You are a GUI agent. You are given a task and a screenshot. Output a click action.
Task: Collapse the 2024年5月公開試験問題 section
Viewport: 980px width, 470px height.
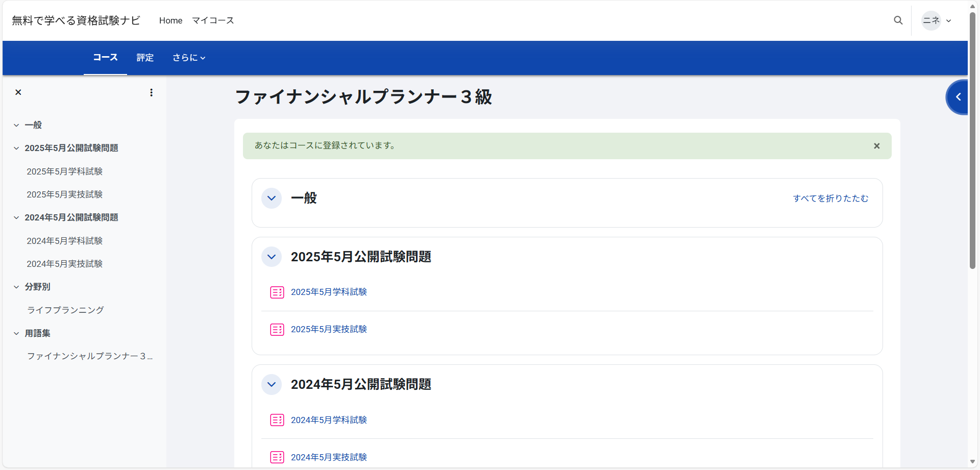pyautogui.click(x=272, y=384)
